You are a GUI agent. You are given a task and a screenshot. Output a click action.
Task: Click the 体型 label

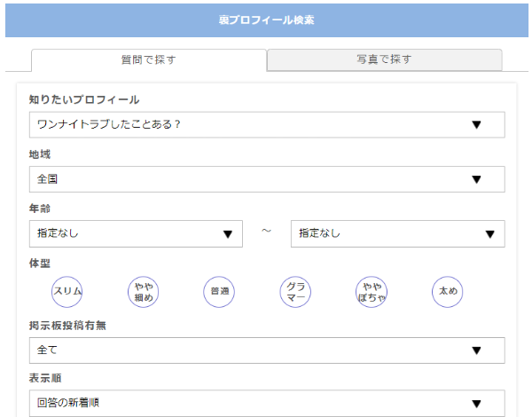(x=40, y=263)
